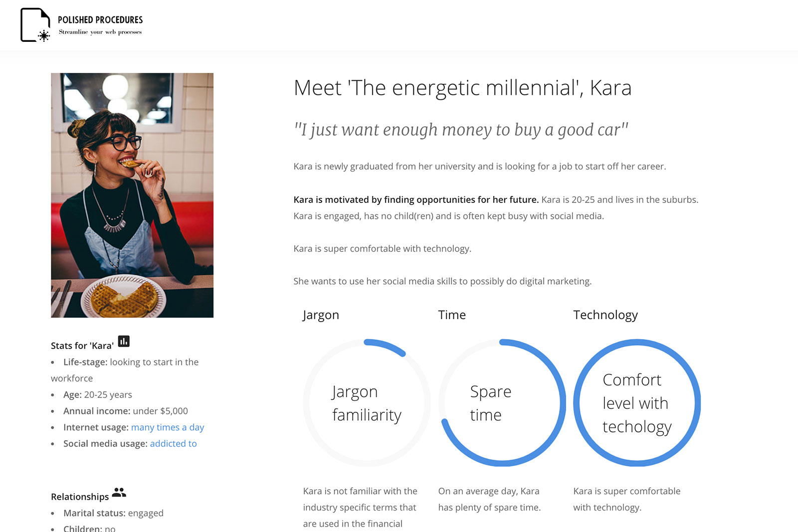Click the "Technology" section heading

[x=605, y=315]
